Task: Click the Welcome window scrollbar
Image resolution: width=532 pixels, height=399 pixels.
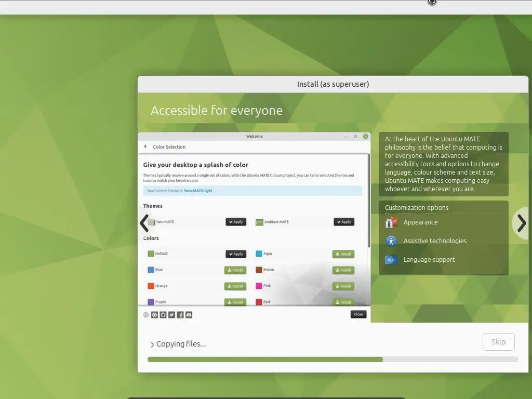Action: click(369, 201)
